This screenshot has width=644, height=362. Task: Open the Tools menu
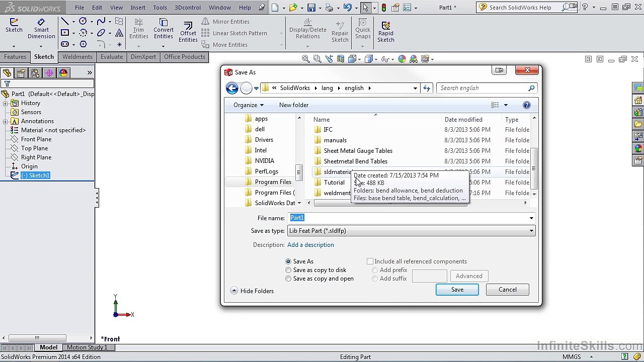point(160,8)
